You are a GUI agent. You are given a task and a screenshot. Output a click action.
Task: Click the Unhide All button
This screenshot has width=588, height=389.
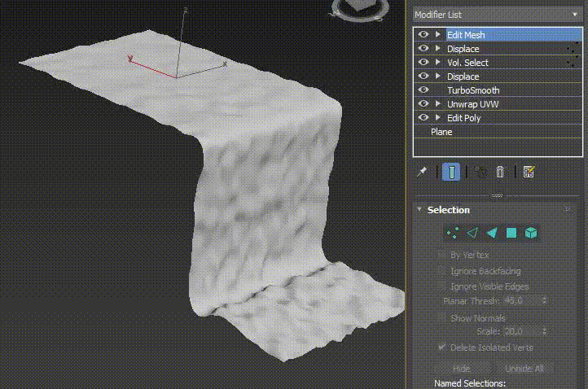tap(523, 369)
